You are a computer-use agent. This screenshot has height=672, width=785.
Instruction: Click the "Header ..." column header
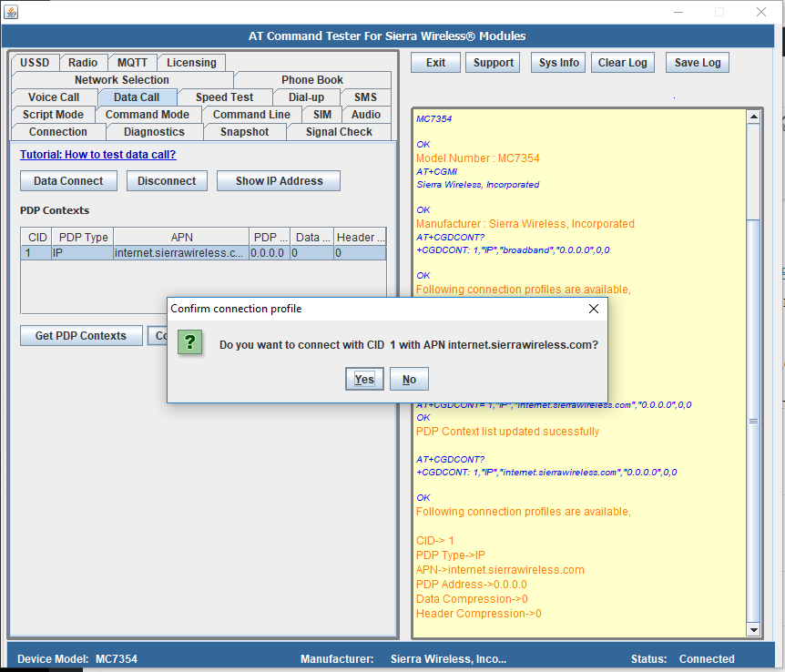pyautogui.click(x=361, y=237)
